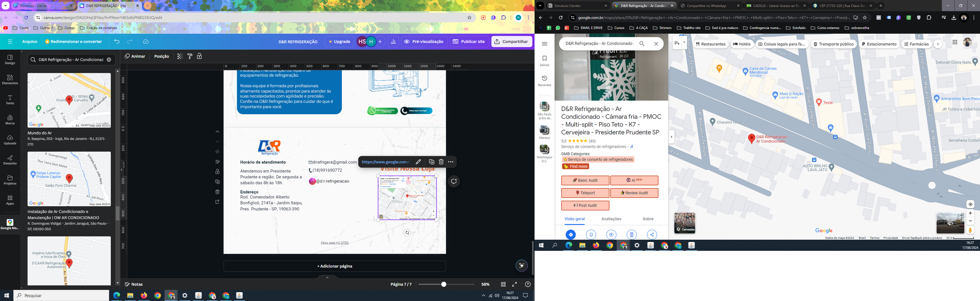Click the Upgrade button
Viewport: 980px width, 301px height.
coord(339,41)
